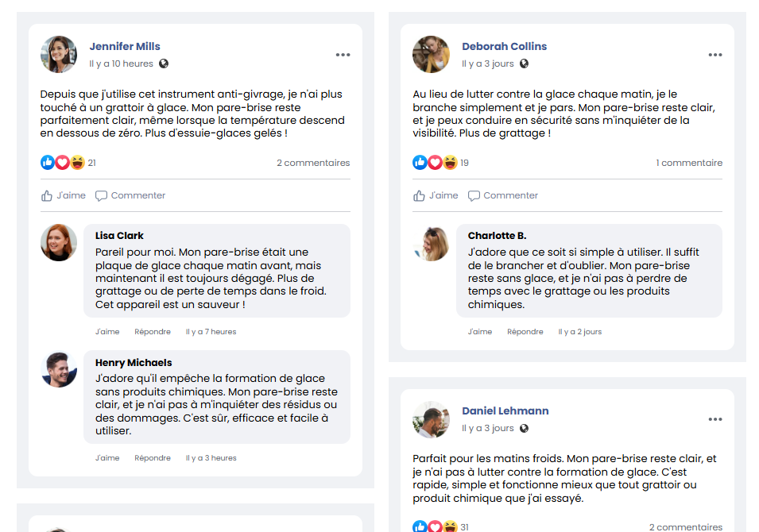Click the reaction emojis on Deborah Collins' post
759x532 pixels.
tap(435, 163)
